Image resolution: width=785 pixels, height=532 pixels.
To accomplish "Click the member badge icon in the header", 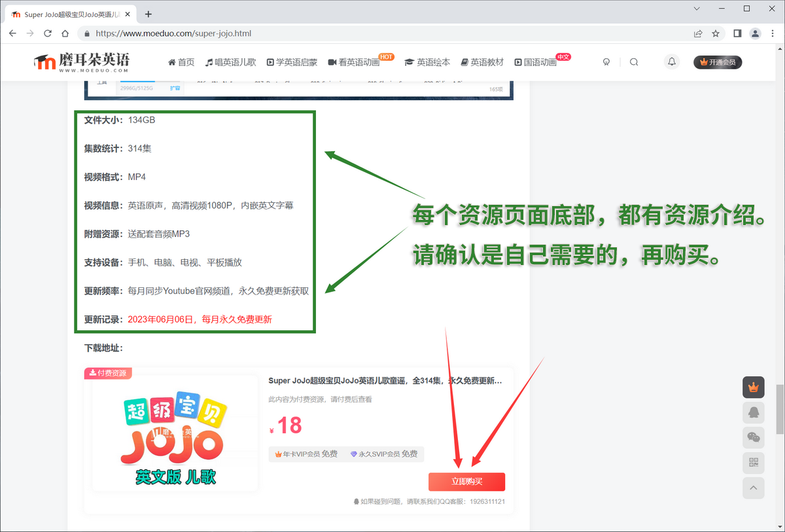I will 606,62.
